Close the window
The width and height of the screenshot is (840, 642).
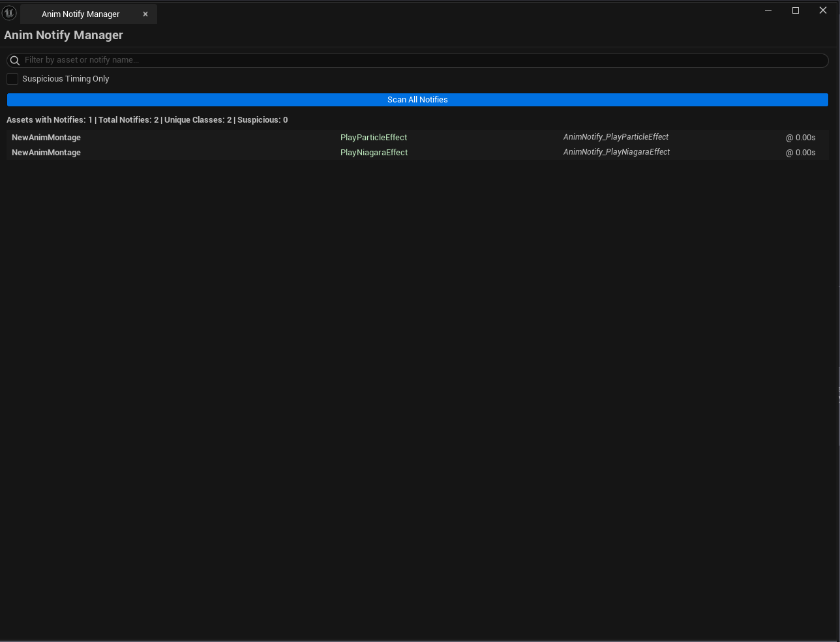(x=823, y=10)
